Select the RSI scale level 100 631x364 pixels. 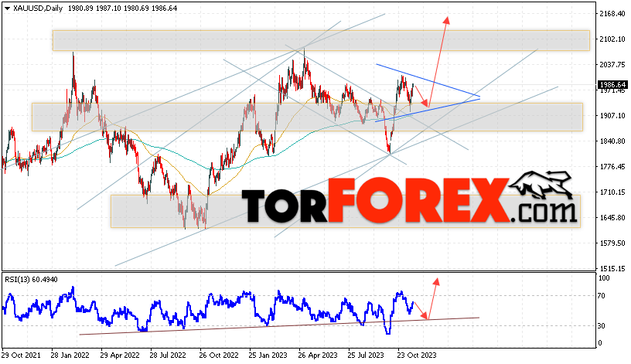604,278
